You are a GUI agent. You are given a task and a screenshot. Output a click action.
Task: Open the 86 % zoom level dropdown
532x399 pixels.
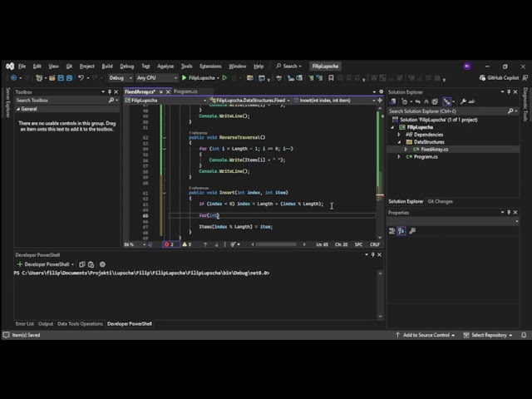[135, 244]
